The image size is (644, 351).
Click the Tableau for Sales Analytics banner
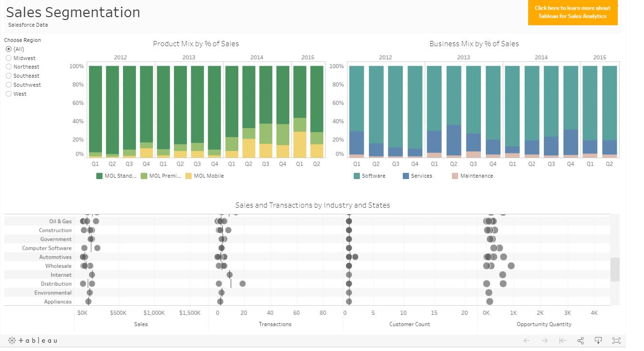click(x=572, y=13)
